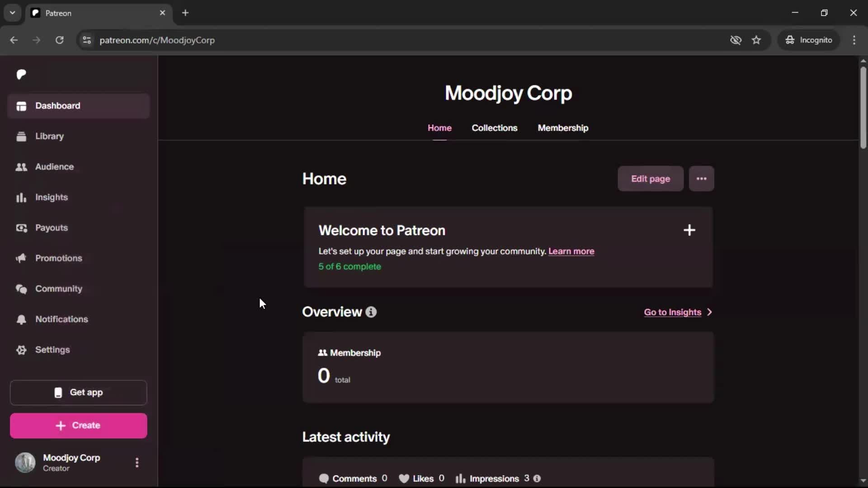Click the Comments speech bubble icon
868x488 pixels.
324,479
